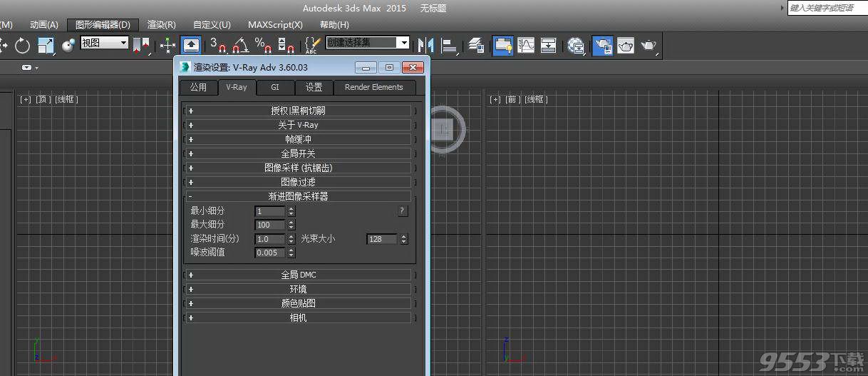The height and width of the screenshot is (376, 868).
Task: Expand the 关于 V-Ray rollout
Action: (x=298, y=125)
